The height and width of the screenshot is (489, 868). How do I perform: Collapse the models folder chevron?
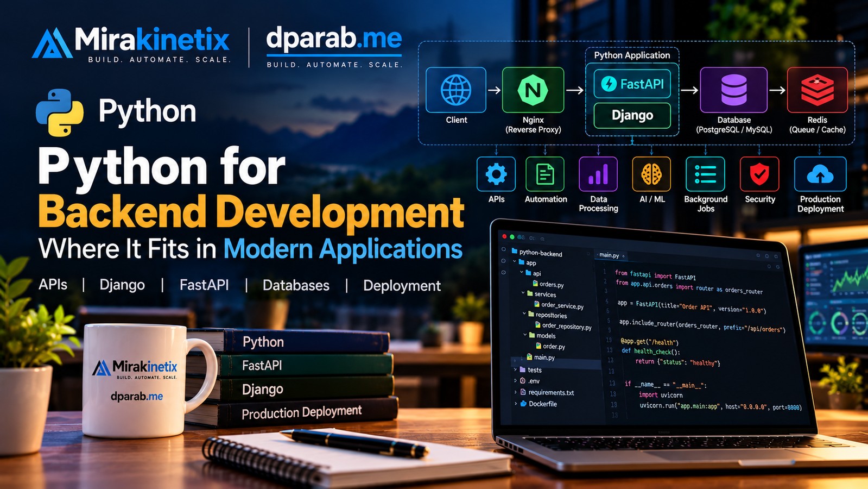click(525, 335)
